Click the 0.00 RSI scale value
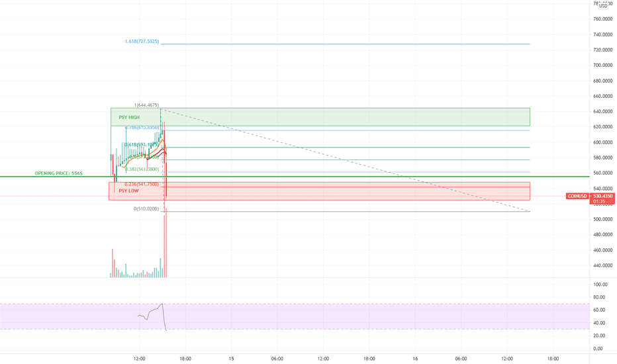 [x=598, y=349]
